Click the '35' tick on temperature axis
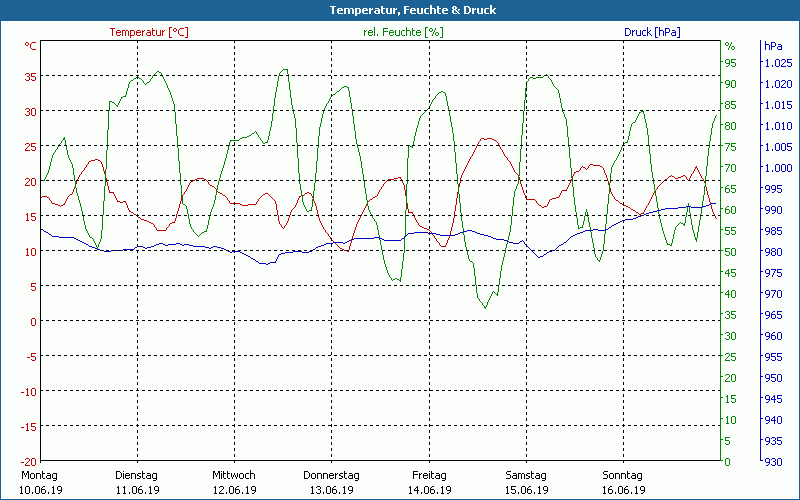 (31, 77)
